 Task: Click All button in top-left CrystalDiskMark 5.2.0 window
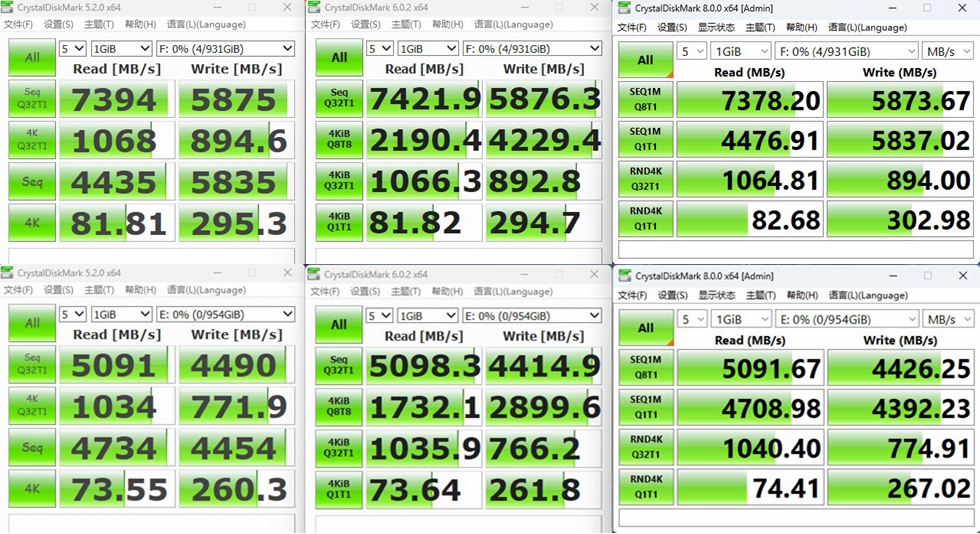pos(32,58)
